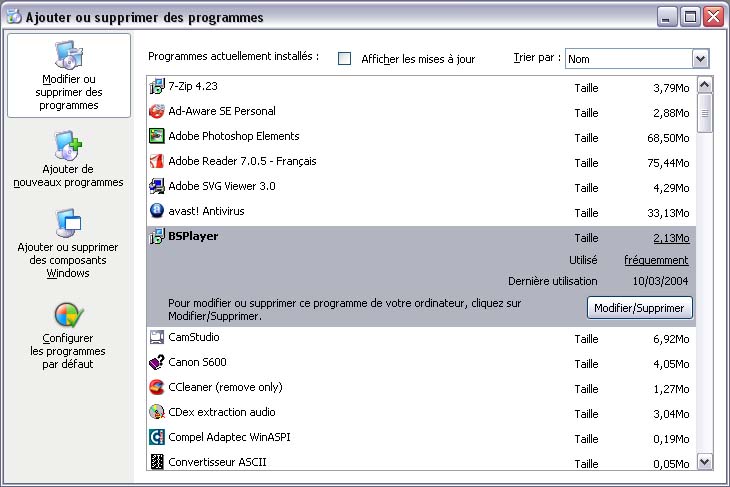Open the Trier par dropdown

(700, 59)
